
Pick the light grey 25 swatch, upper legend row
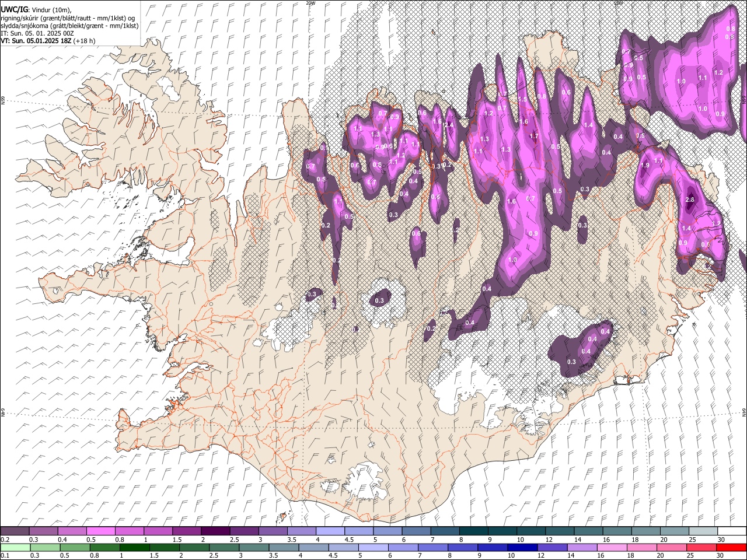pyautogui.click(x=703, y=531)
